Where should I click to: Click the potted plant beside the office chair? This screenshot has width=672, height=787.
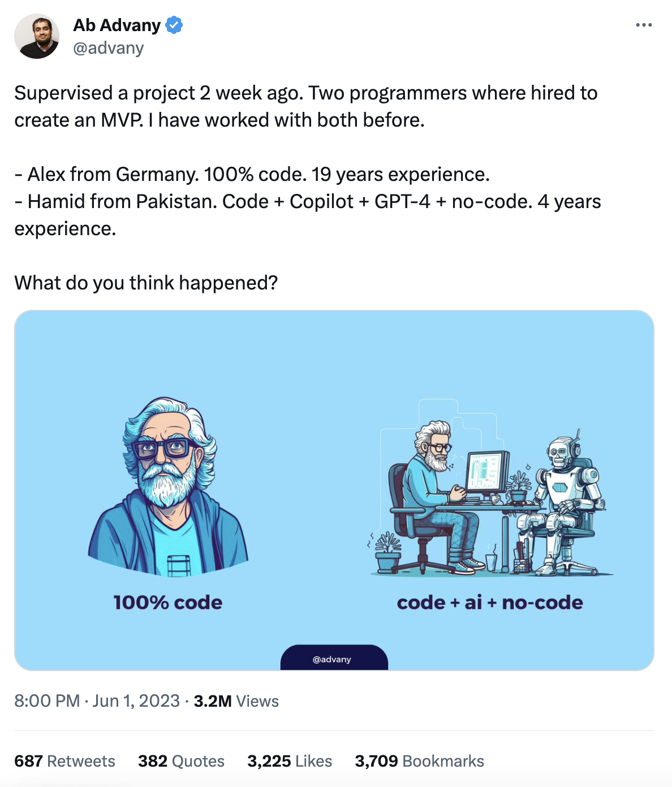point(387,551)
